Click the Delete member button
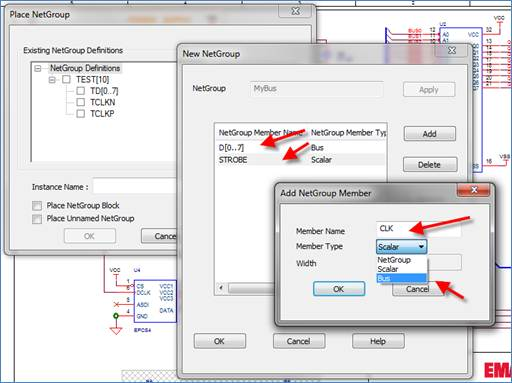 [430, 165]
